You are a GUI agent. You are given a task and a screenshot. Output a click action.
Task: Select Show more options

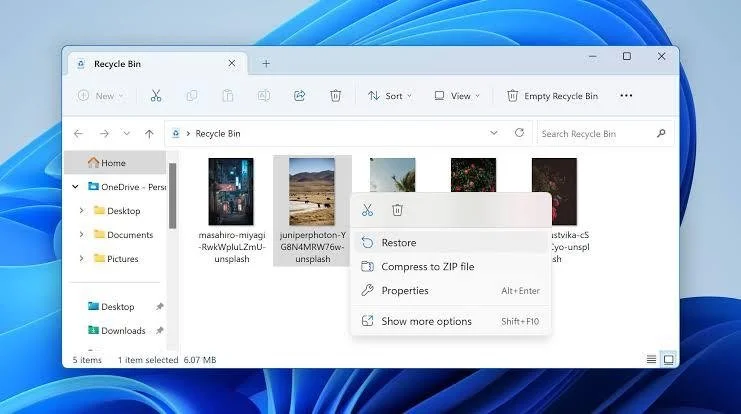(x=451, y=321)
